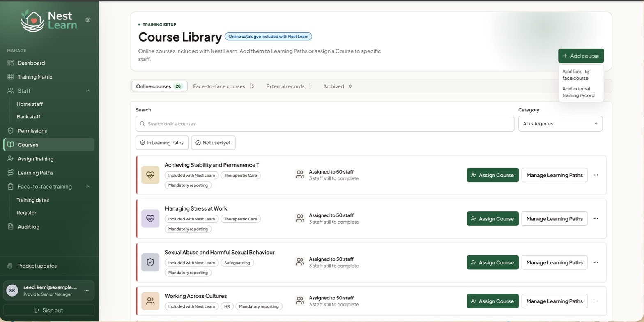Click Therapeutic Care tag on Managing Stress
644x322 pixels.
click(x=241, y=219)
